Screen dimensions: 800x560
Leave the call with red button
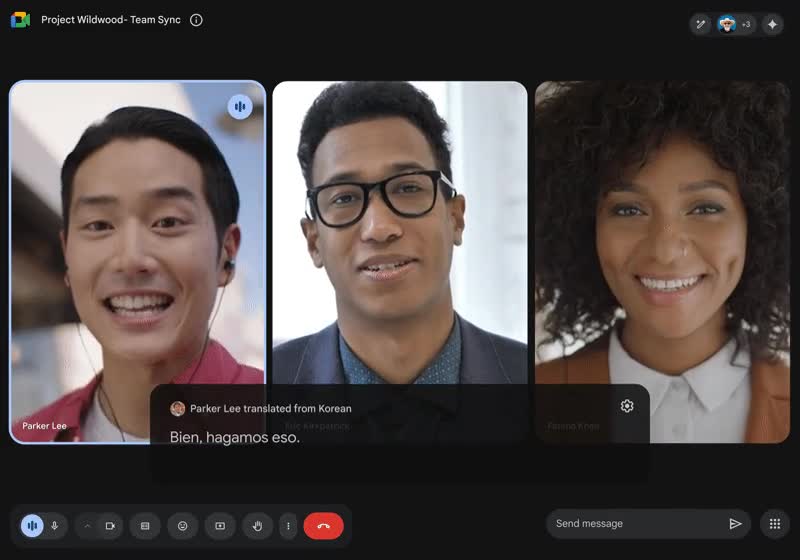(x=323, y=526)
